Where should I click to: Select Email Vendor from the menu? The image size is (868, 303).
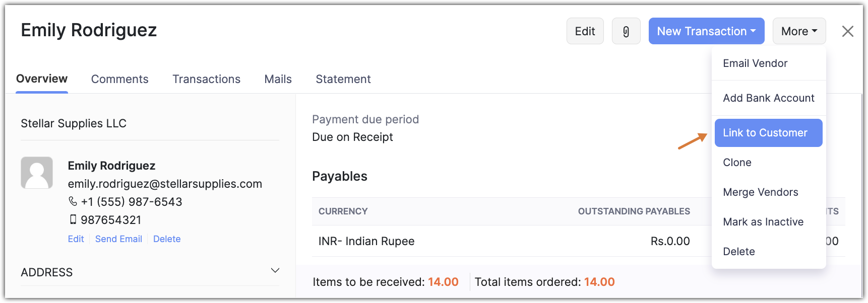pos(755,63)
